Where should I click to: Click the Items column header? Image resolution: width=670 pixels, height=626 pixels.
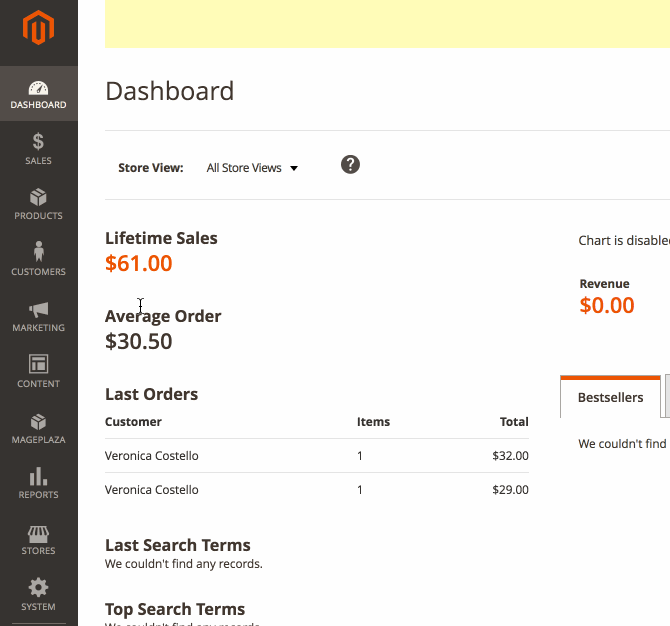[x=373, y=422]
